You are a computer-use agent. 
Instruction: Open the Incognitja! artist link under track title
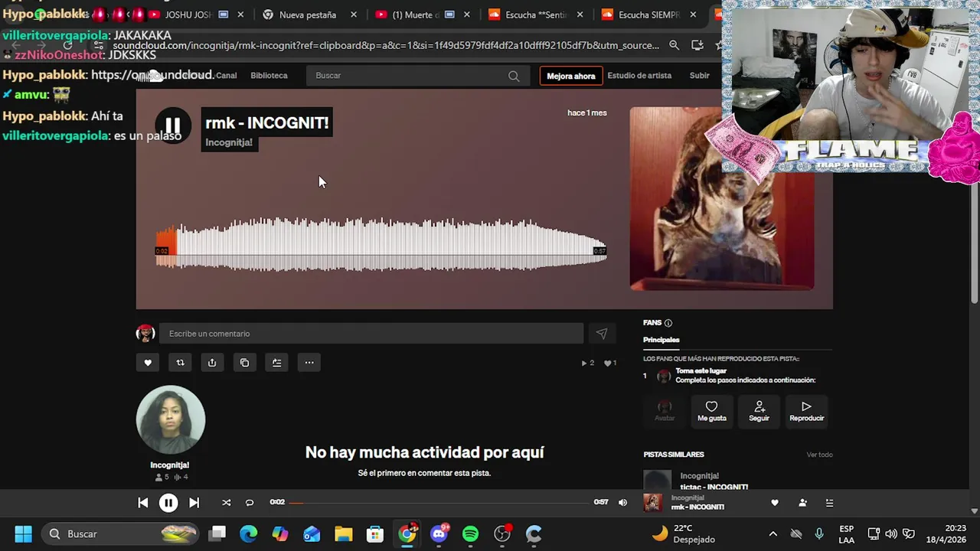point(229,142)
